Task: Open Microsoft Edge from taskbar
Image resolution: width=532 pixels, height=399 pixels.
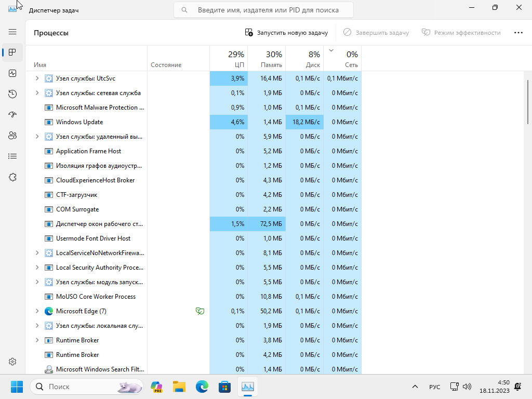Action: pyautogui.click(x=202, y=387)
